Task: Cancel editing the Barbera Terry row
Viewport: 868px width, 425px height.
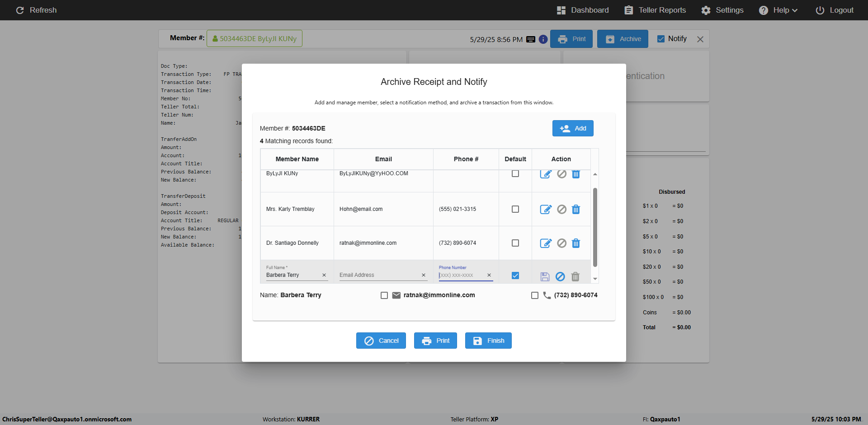Action: (x=560, y=276)
